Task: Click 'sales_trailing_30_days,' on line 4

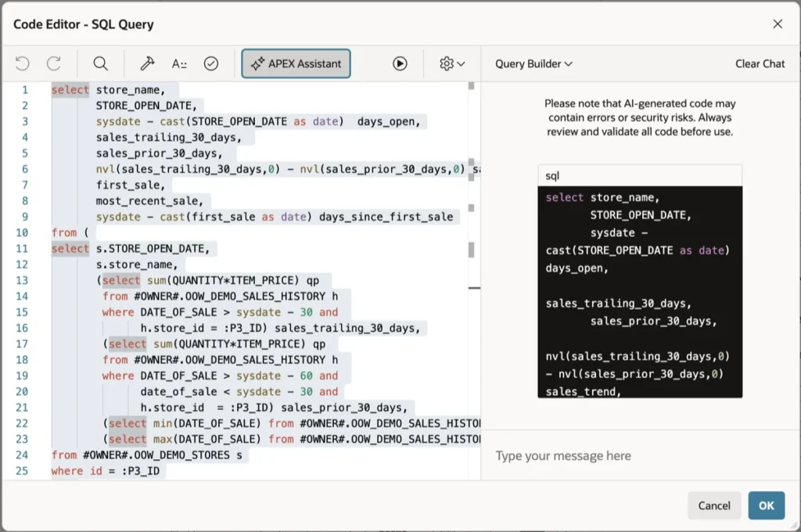Action: tap(169, 138)
